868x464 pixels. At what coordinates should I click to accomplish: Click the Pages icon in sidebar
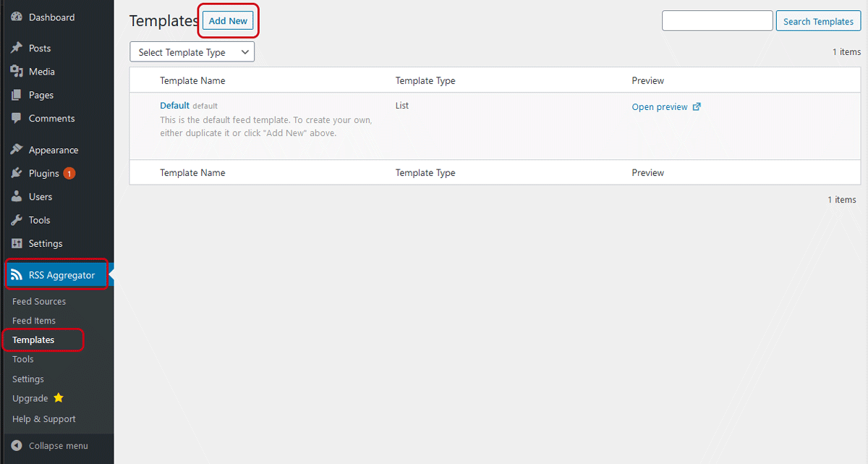coord(17,95)
